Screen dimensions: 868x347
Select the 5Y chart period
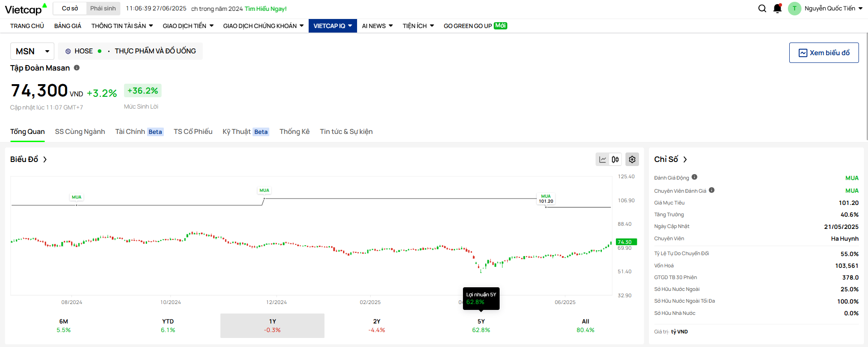pyautogui.click(x=481, y=326)
